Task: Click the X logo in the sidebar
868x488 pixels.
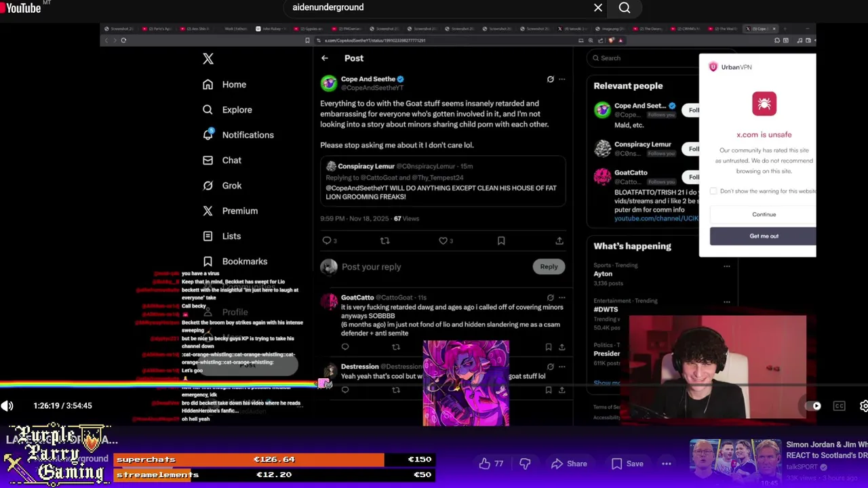Action: 208,59
